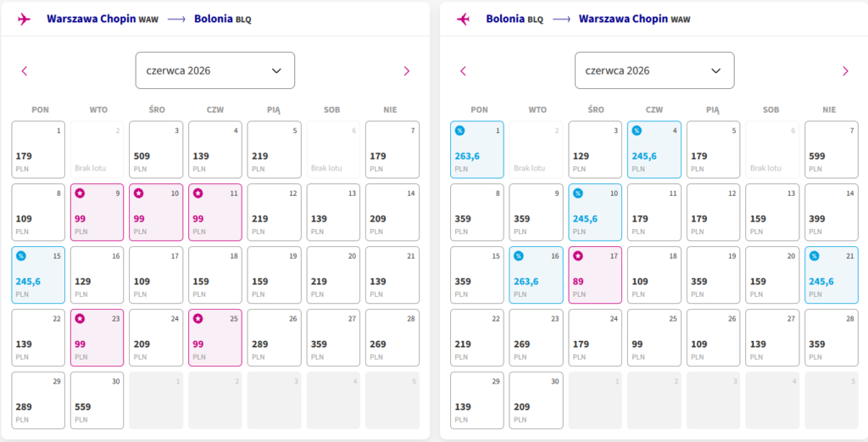Screen dimensions: 868x442
Task: Select June 8 outbound flight for 109 PLN
Action: tap(38, 212)
